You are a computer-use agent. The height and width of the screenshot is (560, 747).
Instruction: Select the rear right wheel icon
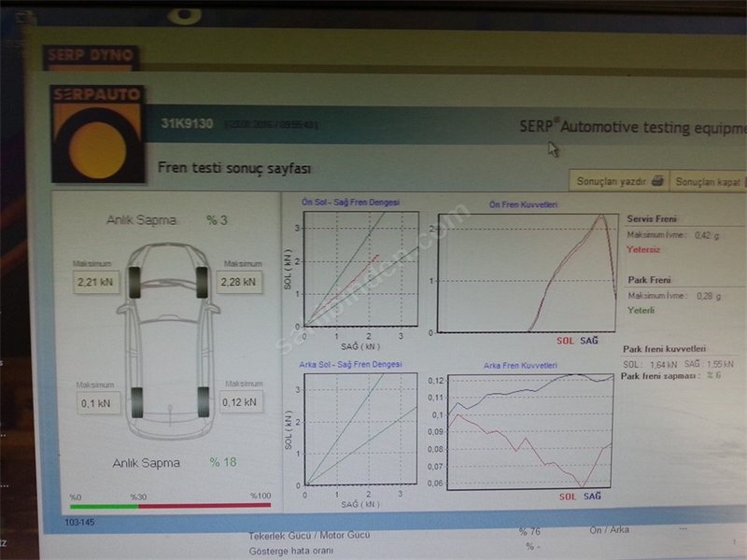pyautogui.click(x=202, y=400)
